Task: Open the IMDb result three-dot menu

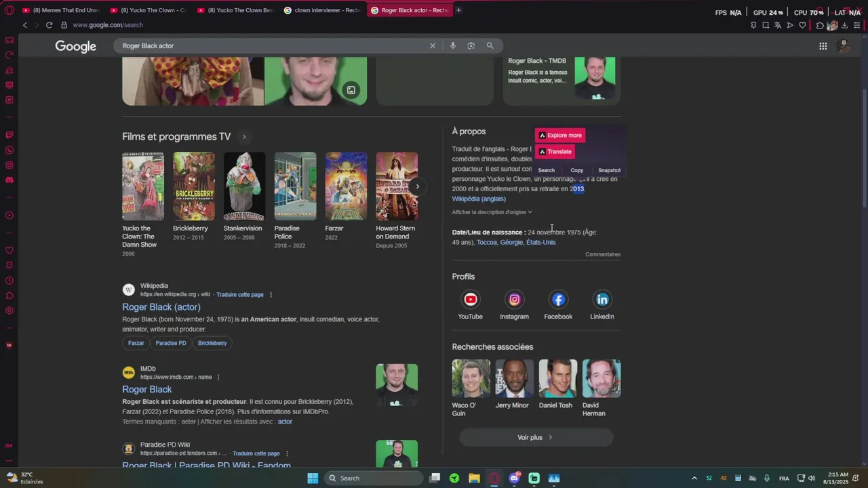Action: point(218,377)
